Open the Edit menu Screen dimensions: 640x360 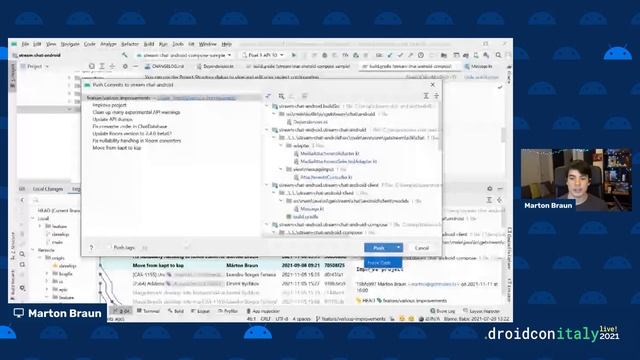(37, 44)
